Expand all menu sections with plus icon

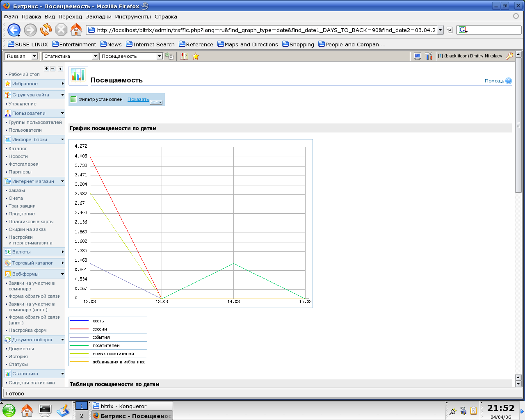click(x=46, y=68)
